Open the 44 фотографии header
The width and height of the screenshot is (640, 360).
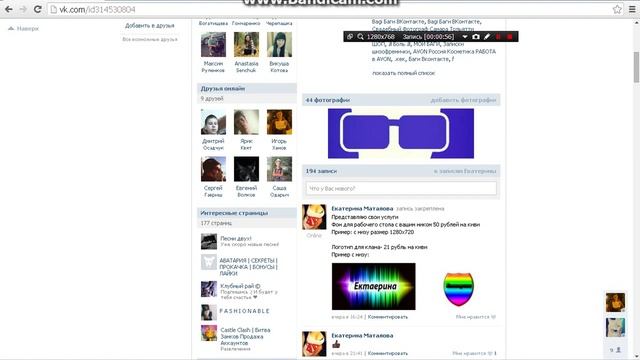[x=328, y=100]
